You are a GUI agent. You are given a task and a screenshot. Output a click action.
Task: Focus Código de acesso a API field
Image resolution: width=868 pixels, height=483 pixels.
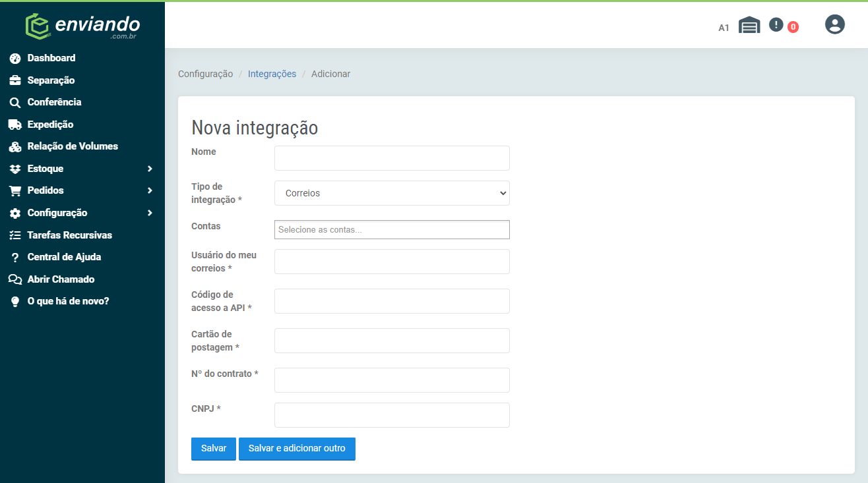pos(392,301)
